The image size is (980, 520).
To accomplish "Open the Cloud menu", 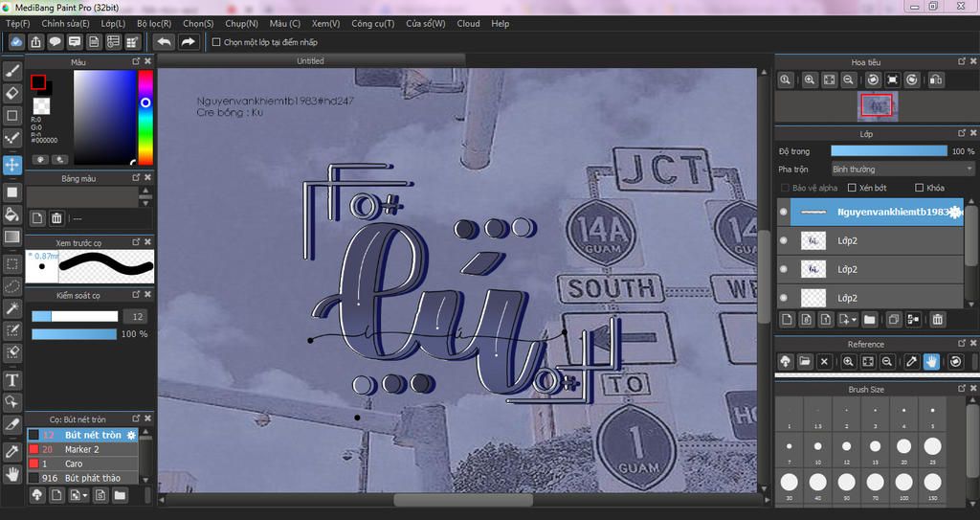I will point(468,24).
